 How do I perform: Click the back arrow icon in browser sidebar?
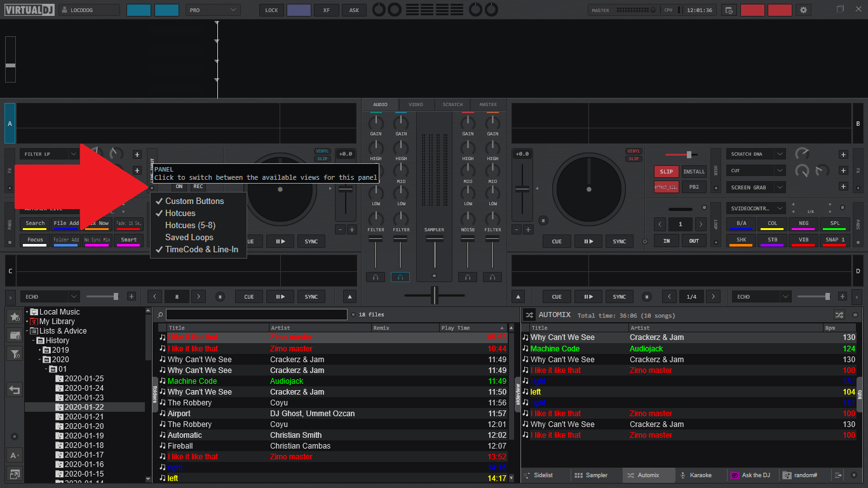click(15, 390)
